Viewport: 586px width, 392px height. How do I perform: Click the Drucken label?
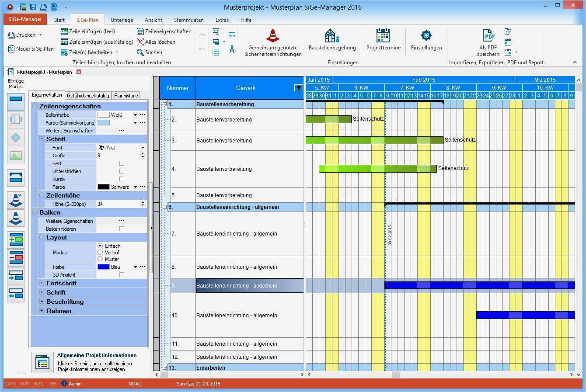click(x=26, y=35)
